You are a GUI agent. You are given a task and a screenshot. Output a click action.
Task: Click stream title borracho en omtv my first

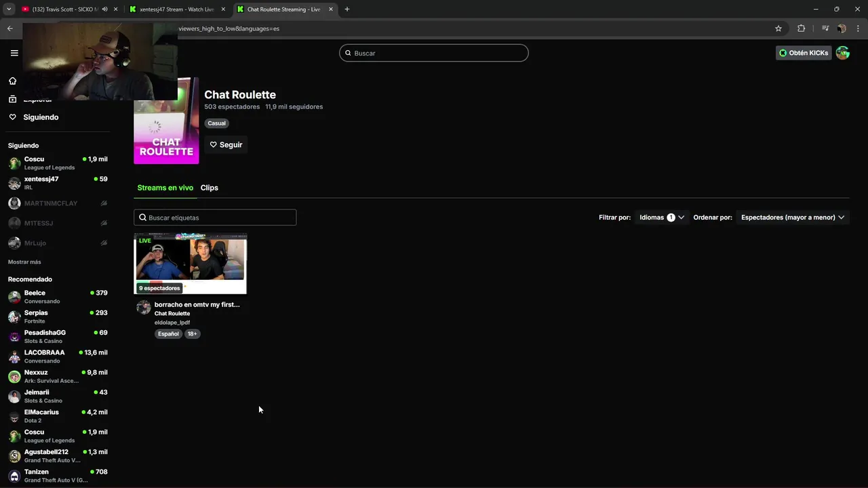click(x=197, y=304)
